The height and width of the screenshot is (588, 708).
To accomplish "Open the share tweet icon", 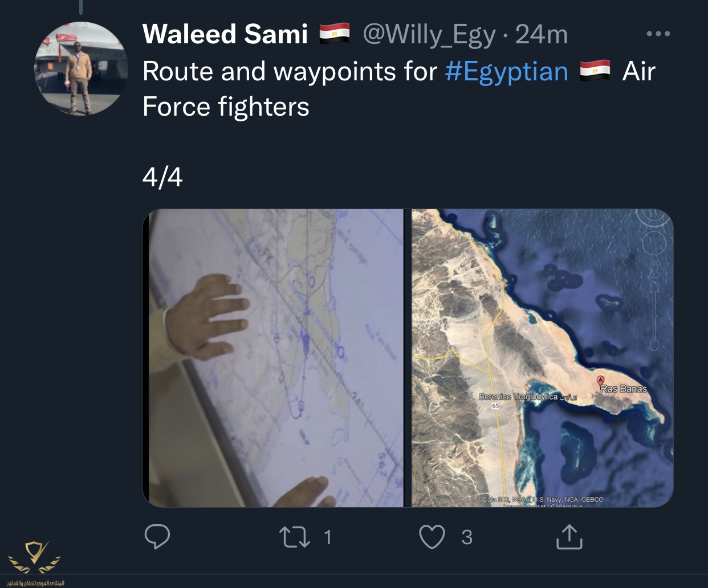I will [569, 537].
